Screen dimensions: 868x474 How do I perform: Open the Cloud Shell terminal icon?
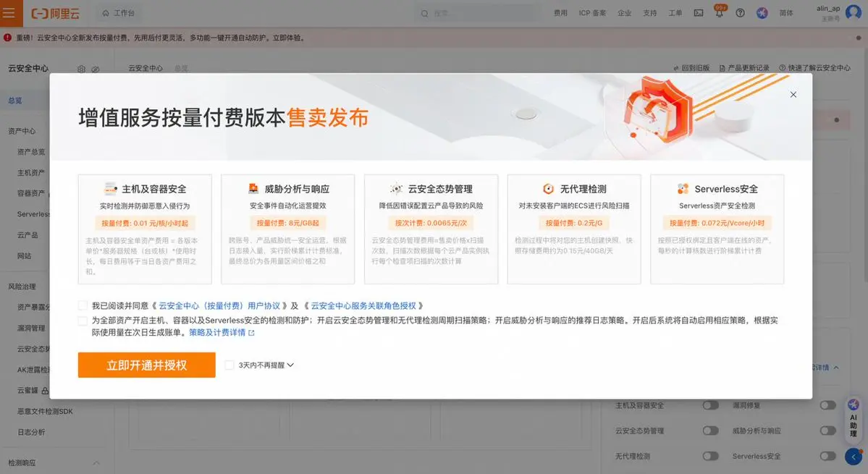tap(699, 13)
